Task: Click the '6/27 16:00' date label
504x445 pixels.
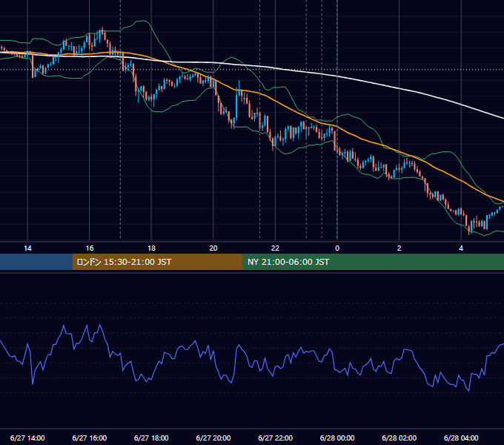Action: click(x=90, y=438)
